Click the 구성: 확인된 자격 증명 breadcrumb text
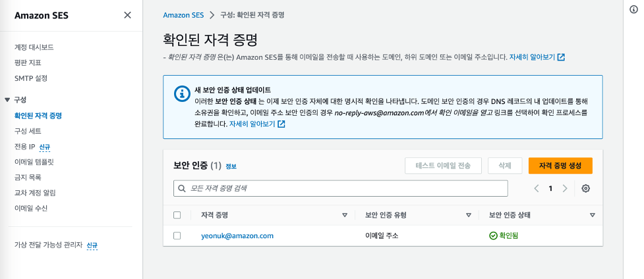This screenshot has height=279, width=644. click(x=252, y=15)
